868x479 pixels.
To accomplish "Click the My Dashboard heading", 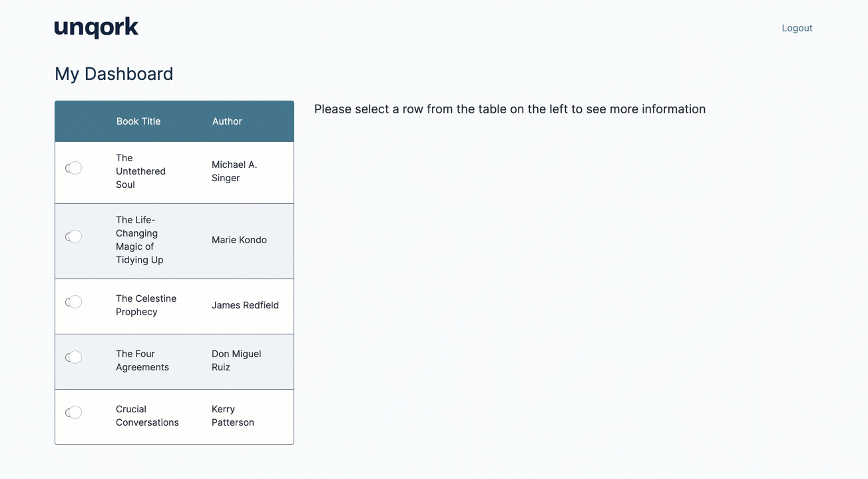I will coord(114,74).
